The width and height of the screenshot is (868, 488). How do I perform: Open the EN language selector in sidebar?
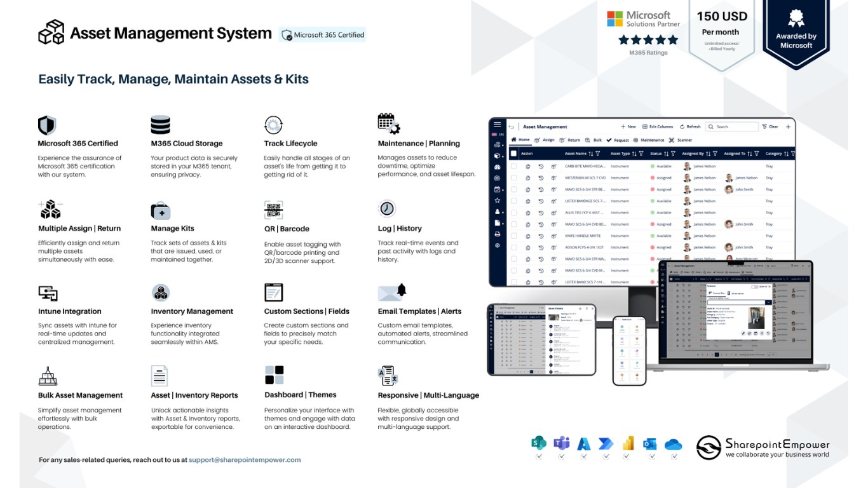tap(498, 135)
